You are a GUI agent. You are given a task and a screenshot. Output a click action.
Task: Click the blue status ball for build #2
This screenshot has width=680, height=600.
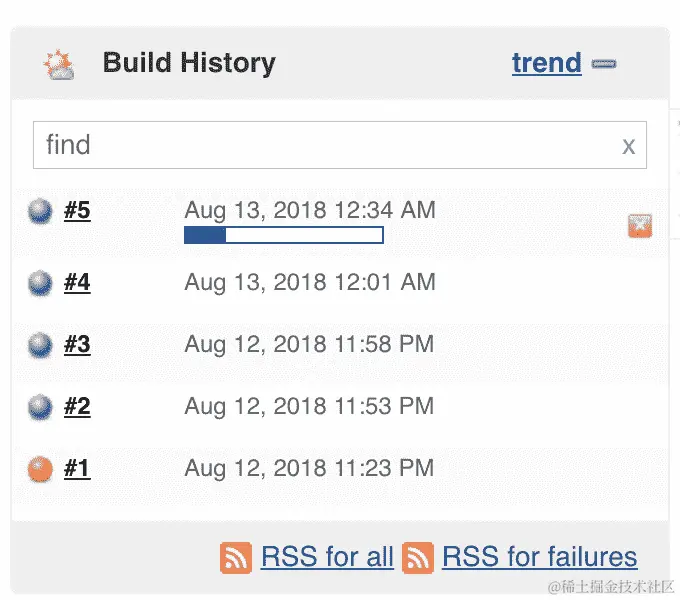point(40,407)
